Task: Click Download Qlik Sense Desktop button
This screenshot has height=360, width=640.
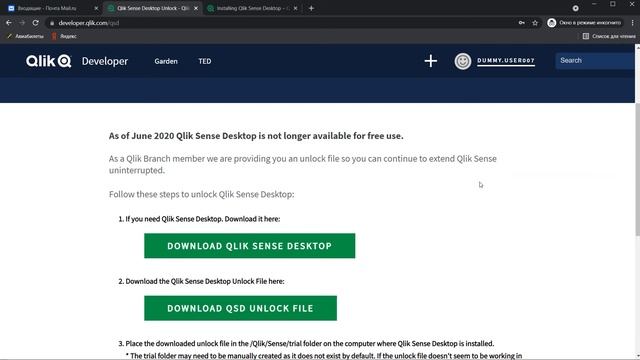Action: (249, 246)
